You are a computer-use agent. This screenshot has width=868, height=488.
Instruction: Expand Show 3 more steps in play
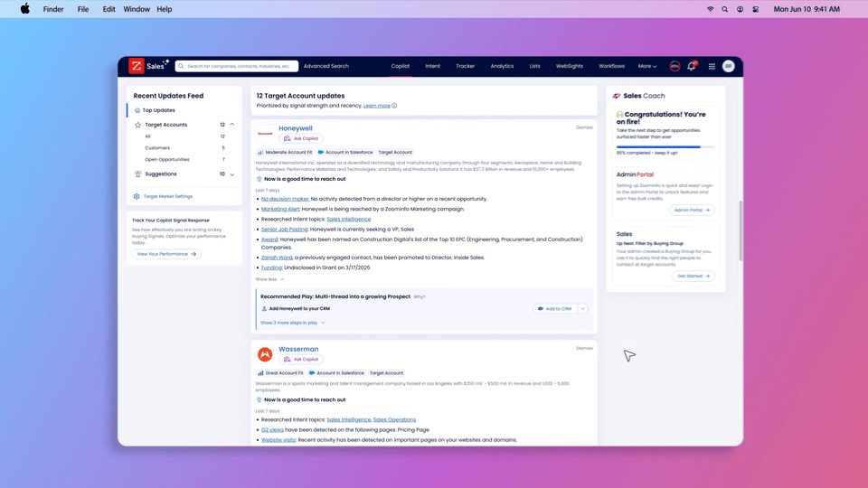point(292,323)
